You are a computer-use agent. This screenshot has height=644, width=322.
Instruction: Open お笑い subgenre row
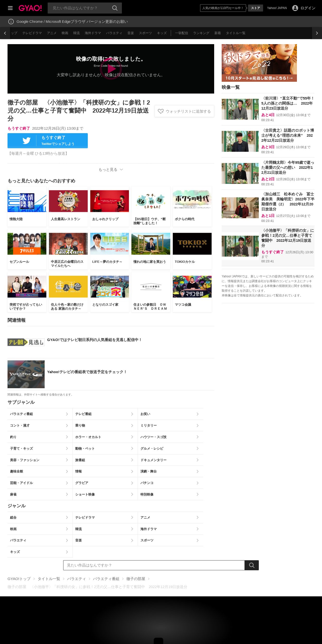[x=171, y=414]
